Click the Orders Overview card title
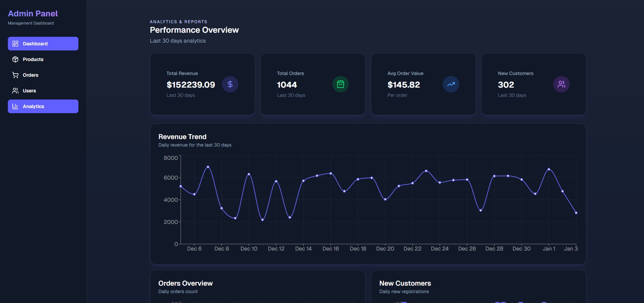Screen dimensions: 644x303 [x=185, y=283]
